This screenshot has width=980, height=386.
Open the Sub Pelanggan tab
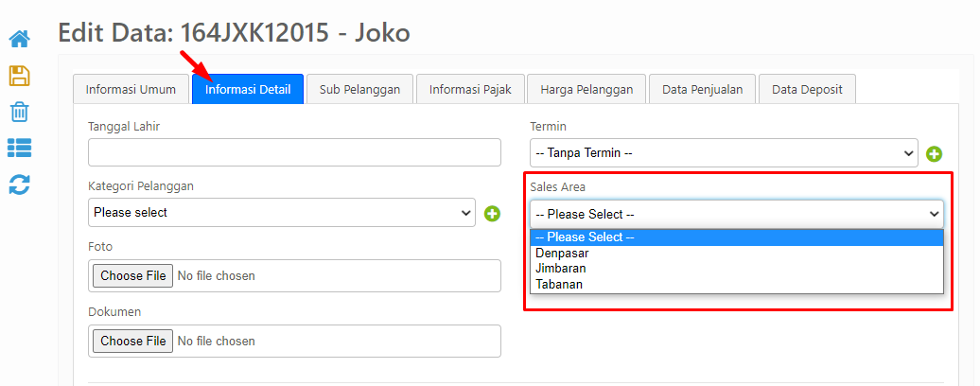tap(359, 89)
